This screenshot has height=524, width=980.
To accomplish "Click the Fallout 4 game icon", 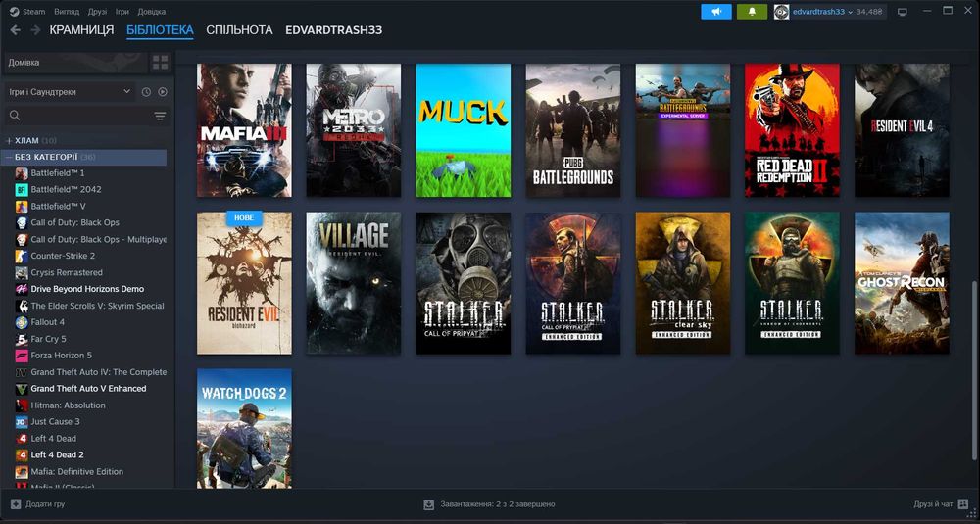I will coord(22,322).
